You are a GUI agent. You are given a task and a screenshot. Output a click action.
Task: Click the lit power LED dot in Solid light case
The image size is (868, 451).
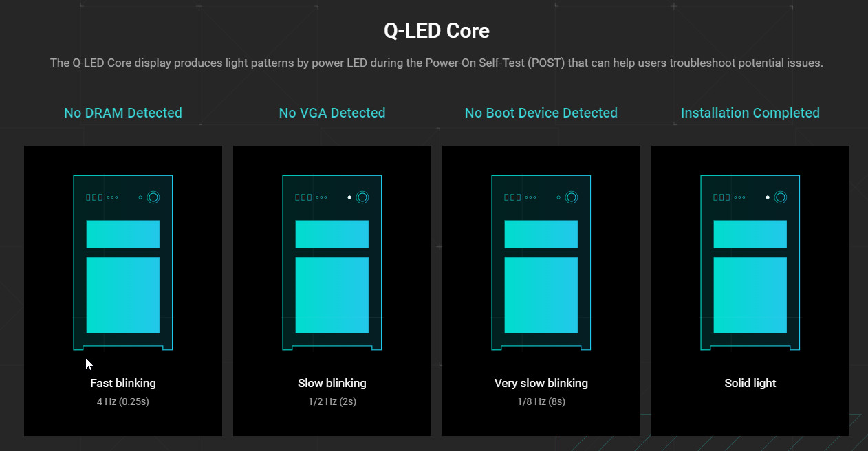[768, 197]
